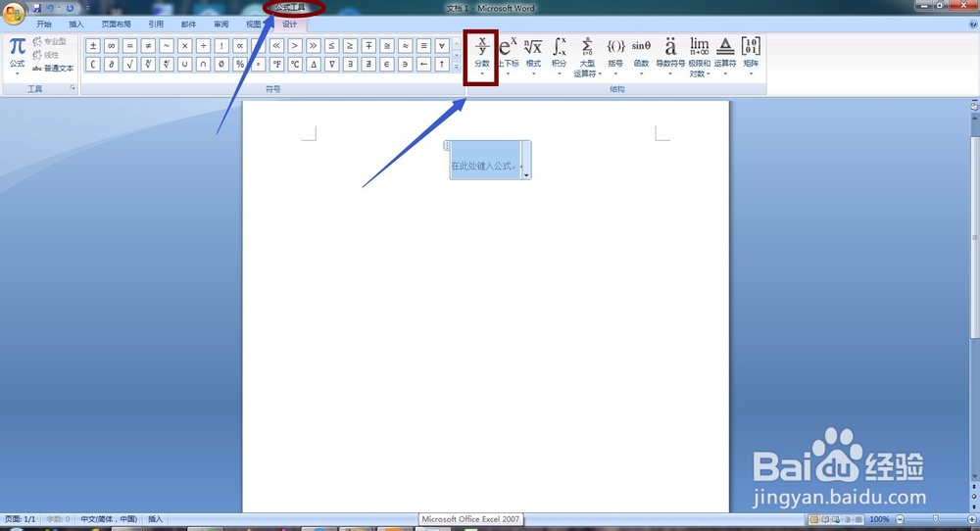This screenshot has width=980, height=531.
Task: Insert the plus-minus ± symbol
Action: coord(93,46)
